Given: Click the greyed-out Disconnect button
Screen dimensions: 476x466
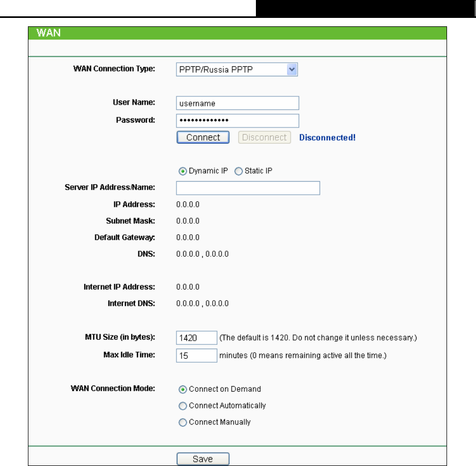Looking at the screenshot, I should point(264,137).
